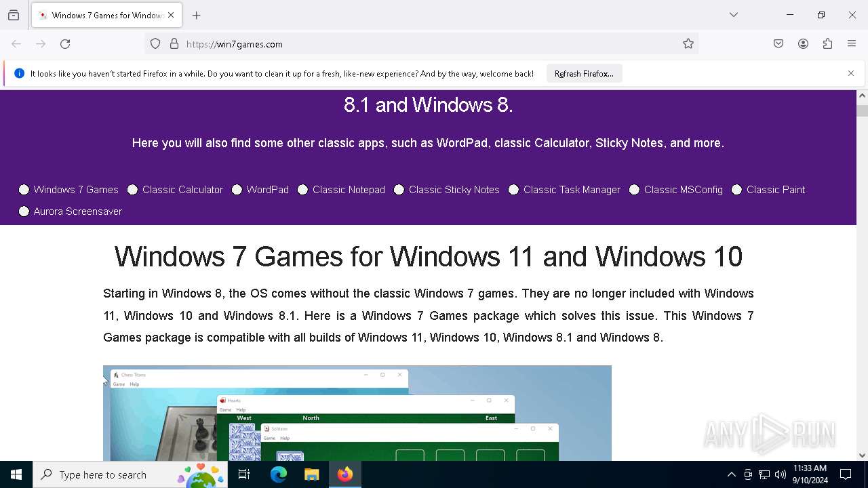List all tabs dropdown arrow
The width and height of the screenshot is (868, 488).
734,15
